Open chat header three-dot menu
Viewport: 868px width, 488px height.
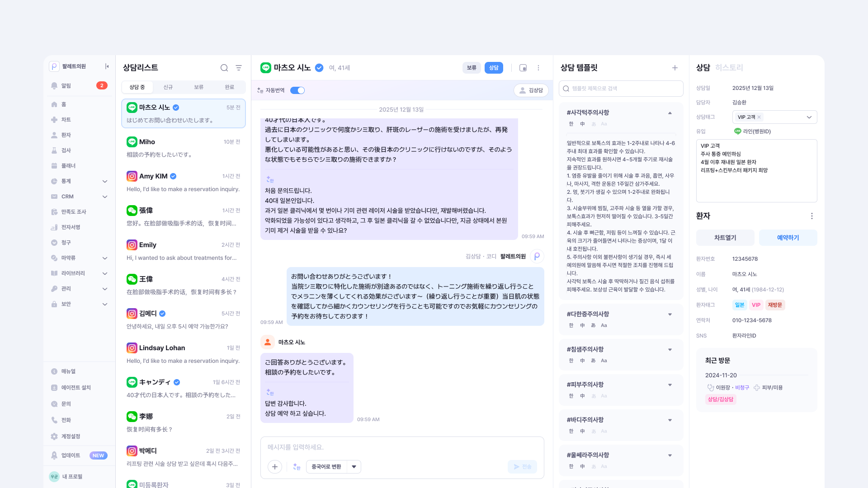coord(538,68)
